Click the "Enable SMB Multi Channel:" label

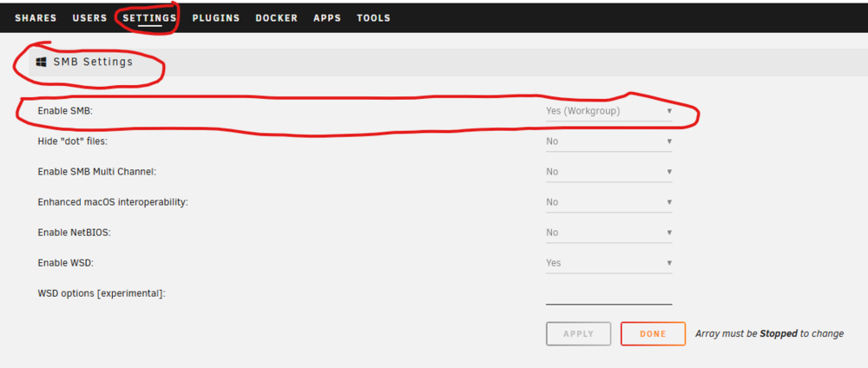[x=97, y=172]
